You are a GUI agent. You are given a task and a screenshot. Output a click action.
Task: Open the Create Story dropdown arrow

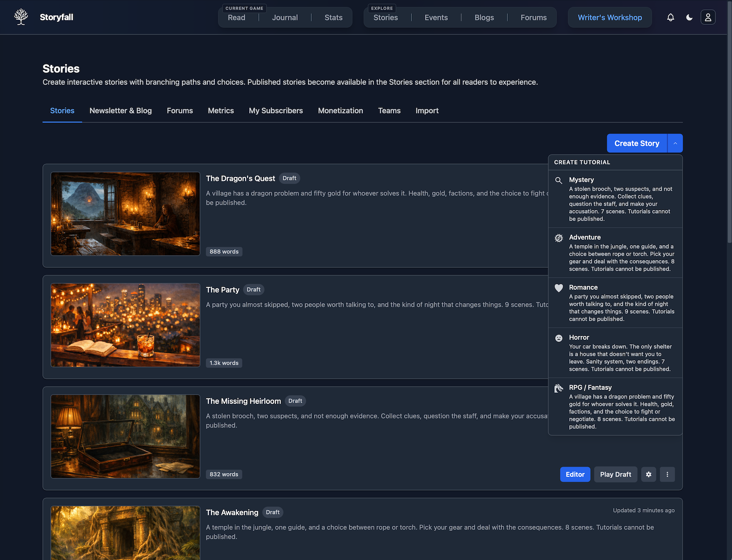point(675,143)
